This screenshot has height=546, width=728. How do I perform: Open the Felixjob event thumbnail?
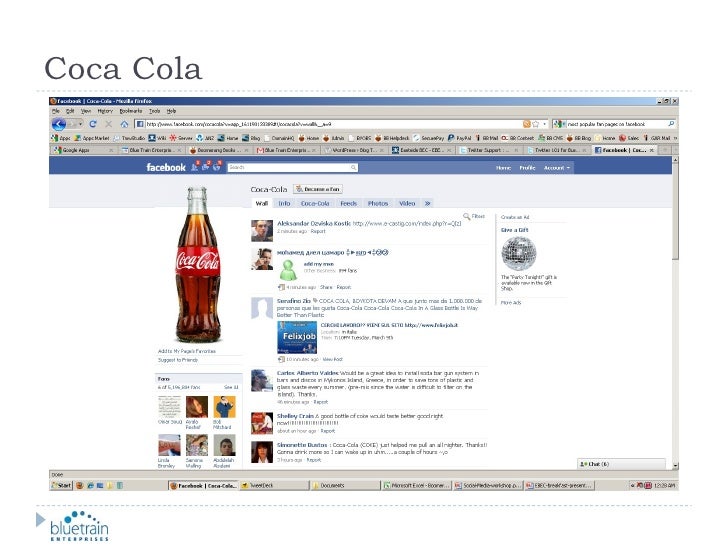(x=297, y=337)
